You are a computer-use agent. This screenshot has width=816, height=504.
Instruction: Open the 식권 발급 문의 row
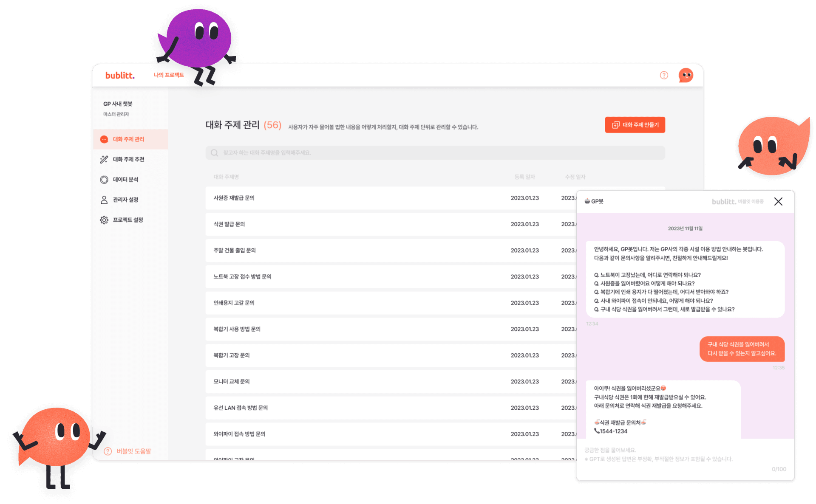391,224
